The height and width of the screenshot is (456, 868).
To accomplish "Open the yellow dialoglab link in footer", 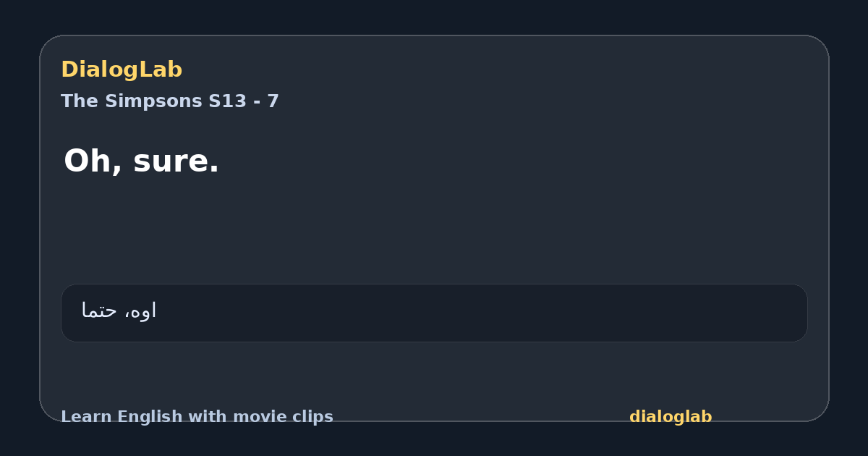I will click(671, 417).
